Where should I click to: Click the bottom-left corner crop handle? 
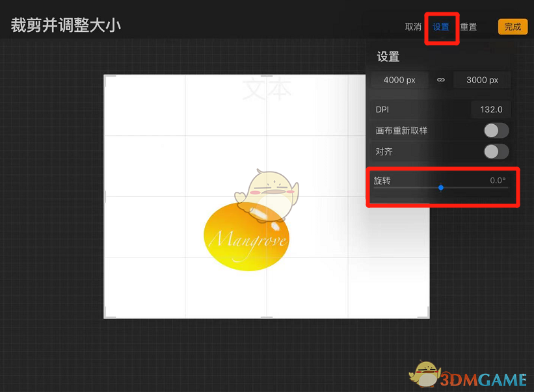pos(106,317)
